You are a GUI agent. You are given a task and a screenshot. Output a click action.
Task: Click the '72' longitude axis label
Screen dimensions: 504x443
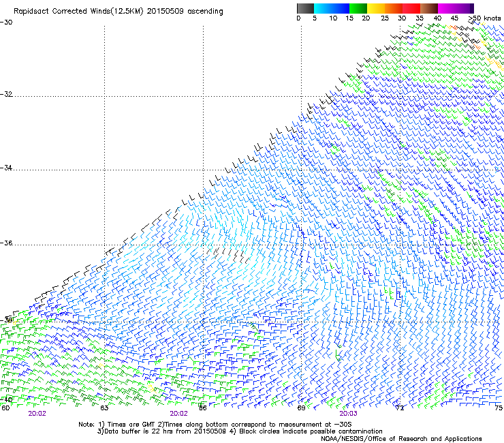(400, 408)
